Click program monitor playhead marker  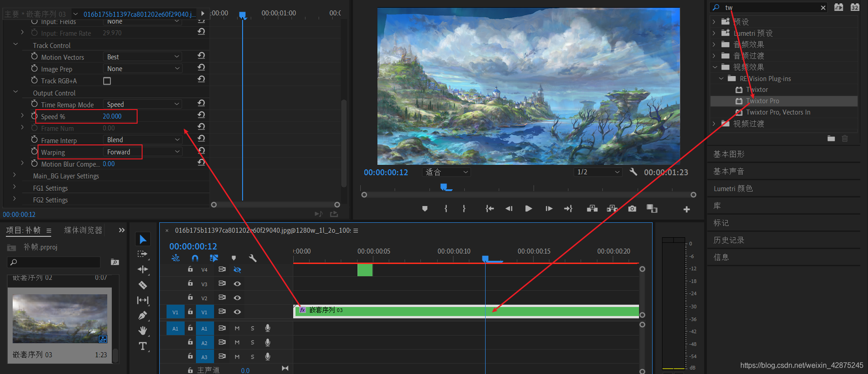point(444,187)
